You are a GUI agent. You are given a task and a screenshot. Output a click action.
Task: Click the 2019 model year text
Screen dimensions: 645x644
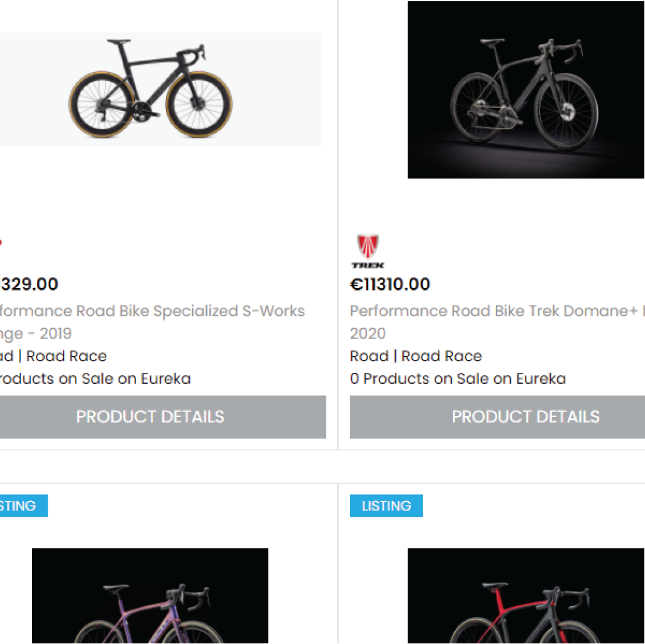(x=55, y=333)
